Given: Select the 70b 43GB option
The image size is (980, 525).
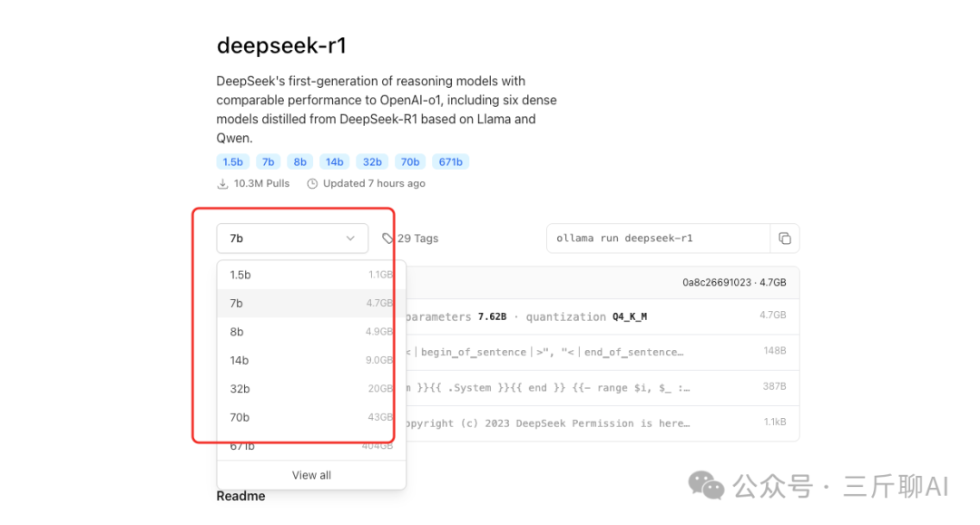Looking at the screenshot, I should [x=311, y=417].
